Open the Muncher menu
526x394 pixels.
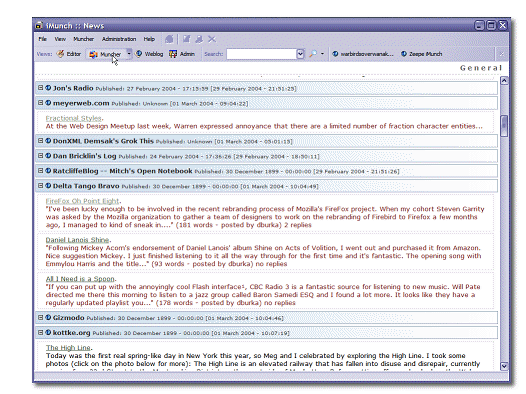coord(84,39)
